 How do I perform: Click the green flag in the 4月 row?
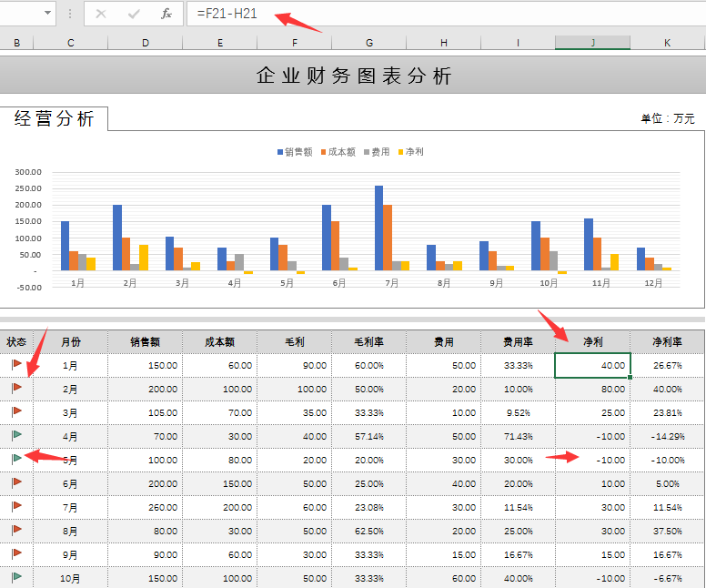(x=16, y=435)
